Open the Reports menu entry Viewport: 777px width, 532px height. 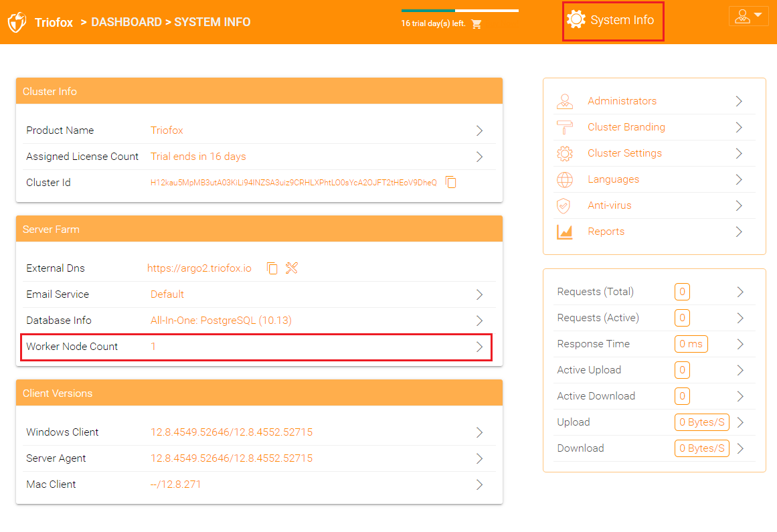click(654, 232)
